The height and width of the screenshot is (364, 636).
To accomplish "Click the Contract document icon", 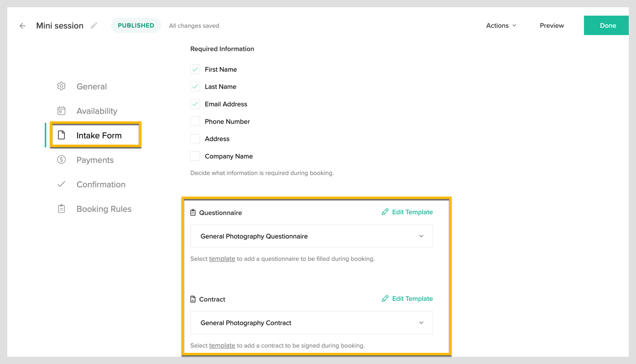I will point(193,299).
